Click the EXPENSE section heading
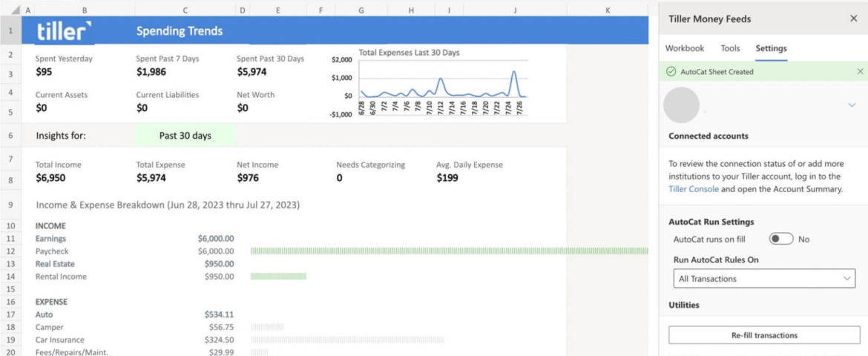 click(x=51, y=302)
